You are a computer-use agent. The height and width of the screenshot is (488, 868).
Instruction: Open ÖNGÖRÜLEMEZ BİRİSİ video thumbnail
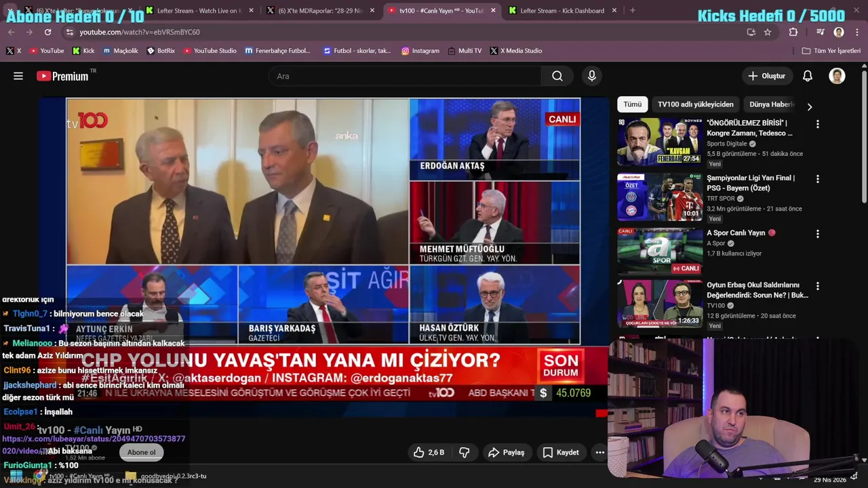(x=660, y=142)
